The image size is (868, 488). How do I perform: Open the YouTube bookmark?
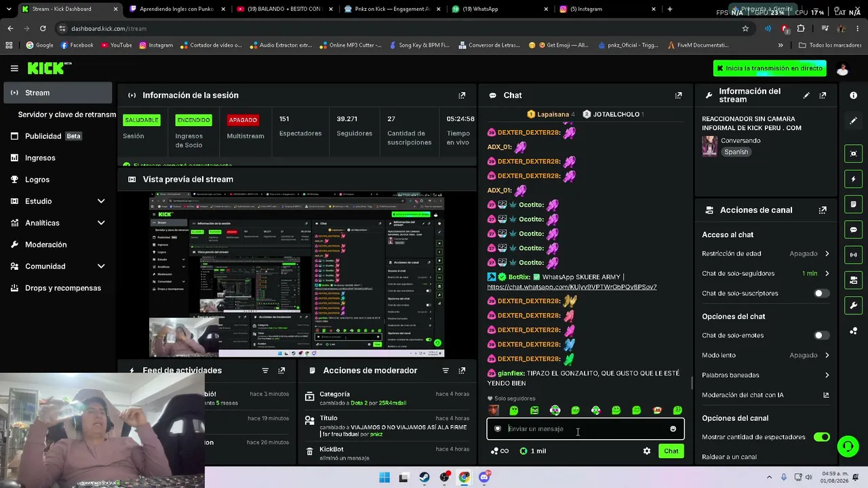pos(116,45)
